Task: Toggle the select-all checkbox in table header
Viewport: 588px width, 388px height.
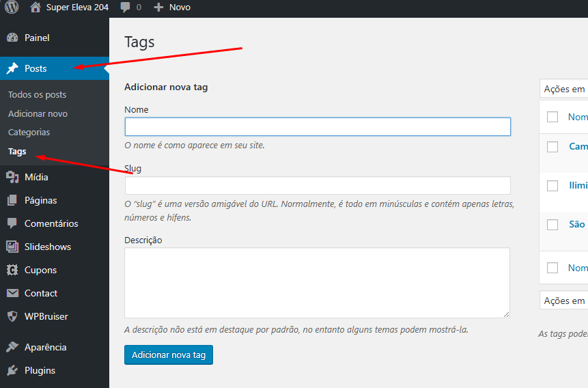Action: [552, 117]
